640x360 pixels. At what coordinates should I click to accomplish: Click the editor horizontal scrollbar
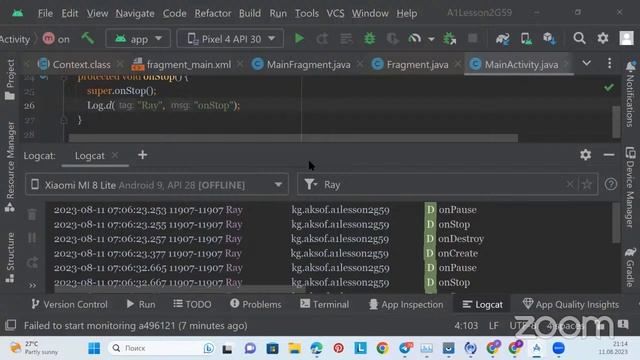click(x=293, y=138)
